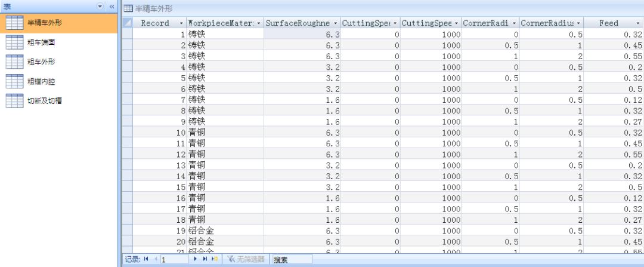Open the 粗镗内腔 table
644x267 pixels.
coord(45,81)
